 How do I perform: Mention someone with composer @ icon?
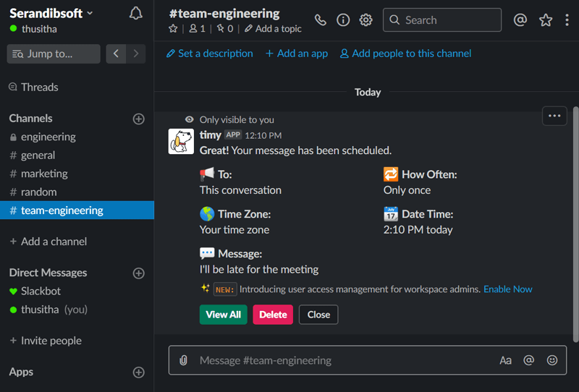(x=528, y=360)
